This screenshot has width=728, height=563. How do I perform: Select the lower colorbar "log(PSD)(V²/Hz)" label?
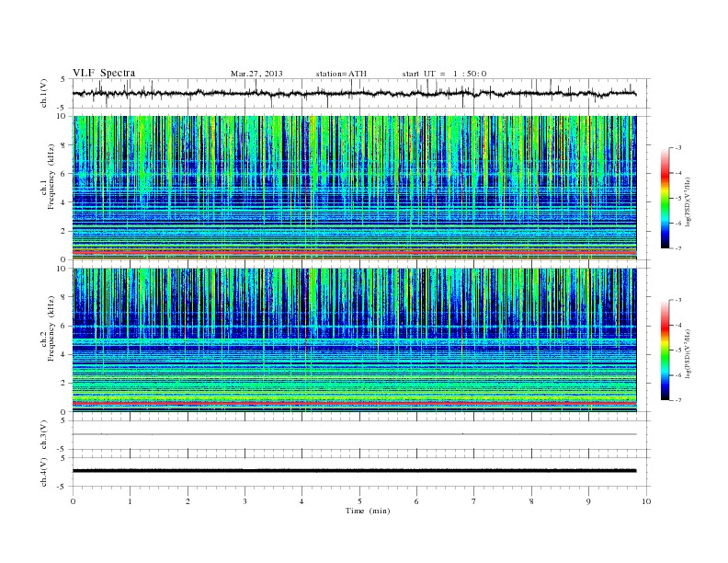click(688, 353)
